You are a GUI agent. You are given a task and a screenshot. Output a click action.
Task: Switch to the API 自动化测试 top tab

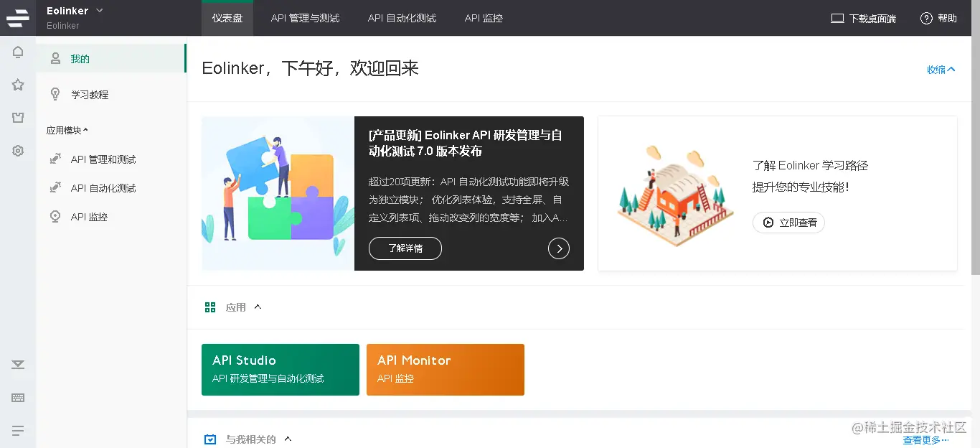point(402,18)
